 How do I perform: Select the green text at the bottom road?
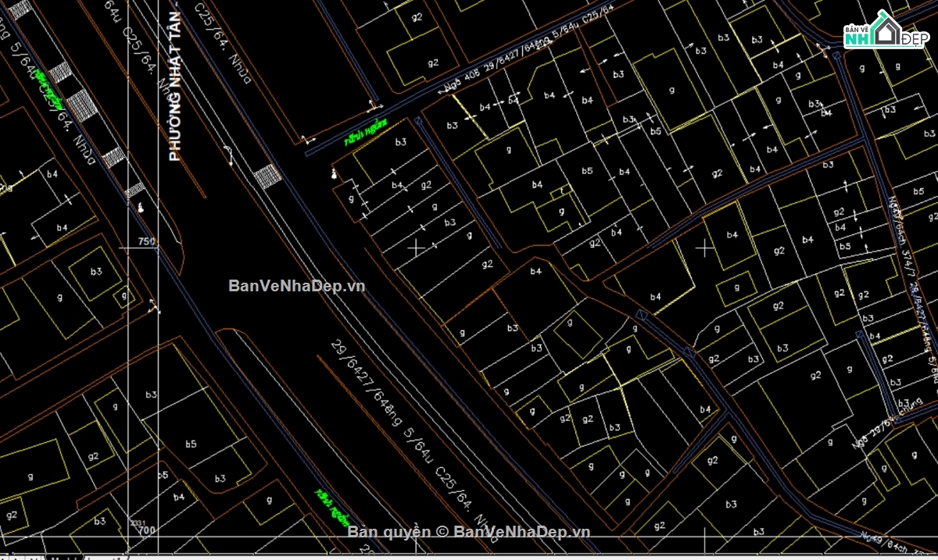point(331,508)
